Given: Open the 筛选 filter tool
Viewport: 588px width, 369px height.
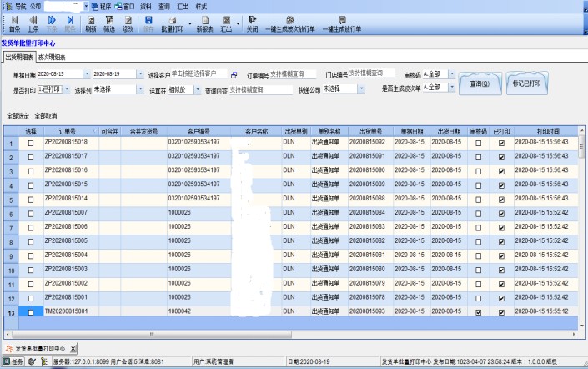Looking at the screenshot, I should [109, 24].
